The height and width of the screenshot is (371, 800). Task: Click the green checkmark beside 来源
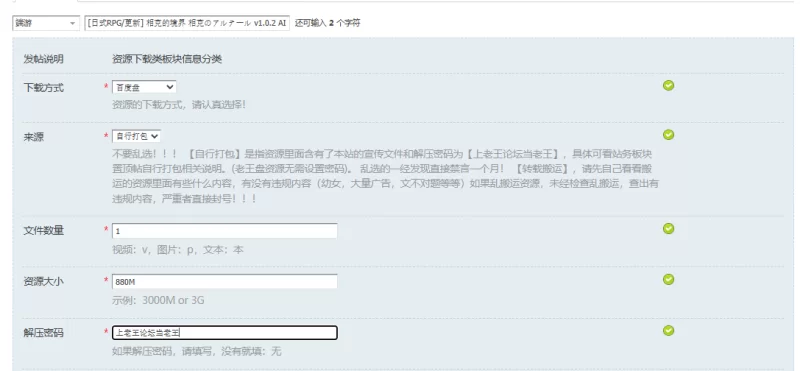click(x=668, y=134)
